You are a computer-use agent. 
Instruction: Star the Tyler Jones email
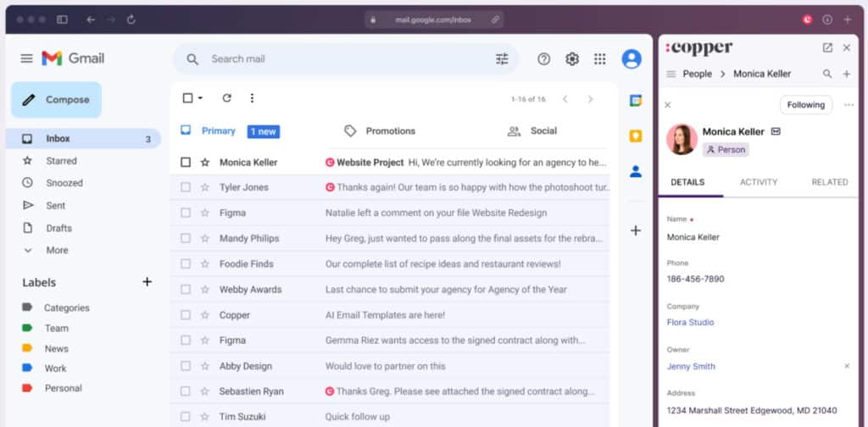tap(205, 187)
